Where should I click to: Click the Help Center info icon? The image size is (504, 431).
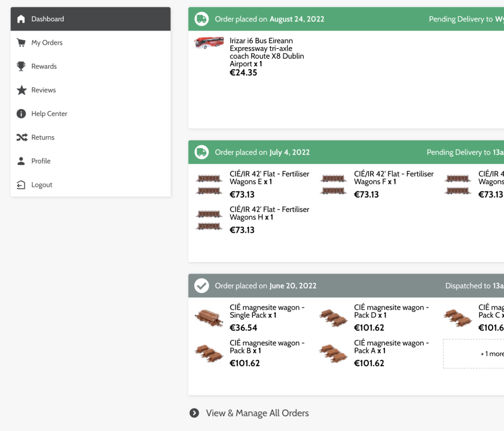21,114
